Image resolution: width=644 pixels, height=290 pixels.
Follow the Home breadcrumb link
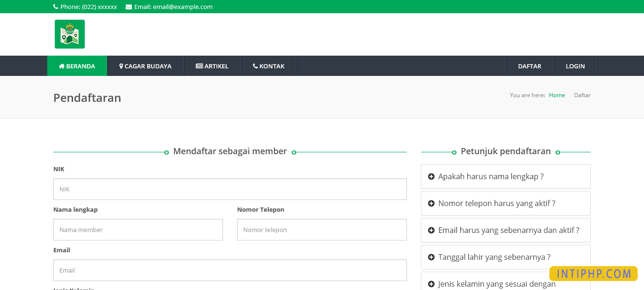click(x=557, y=95)
